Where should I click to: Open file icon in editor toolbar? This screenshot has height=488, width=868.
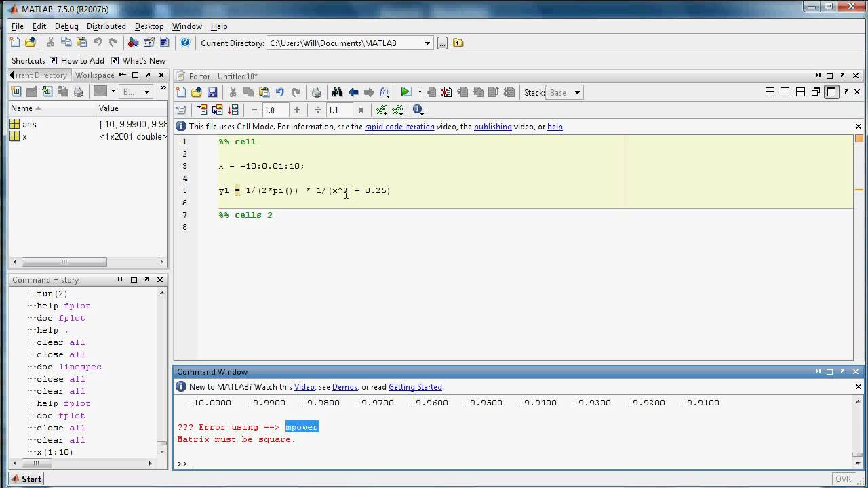197,92
